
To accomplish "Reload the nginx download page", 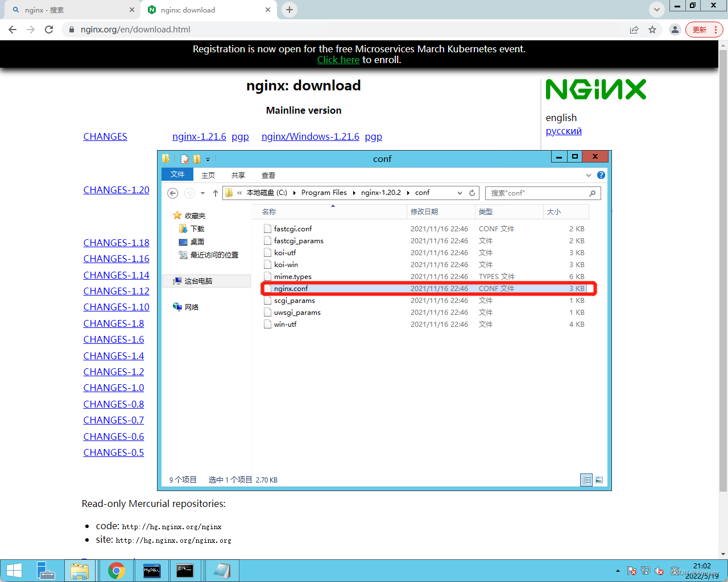I will (x=49, y=30).
